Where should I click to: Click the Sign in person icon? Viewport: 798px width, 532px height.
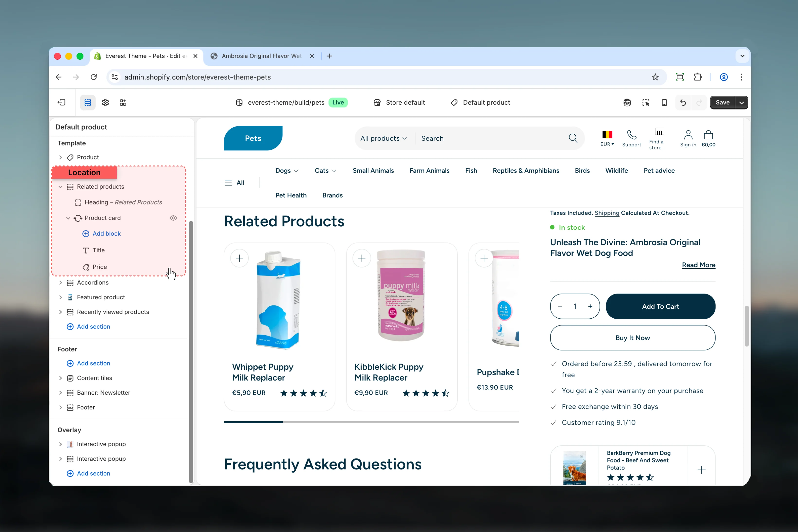coord(688,135)
